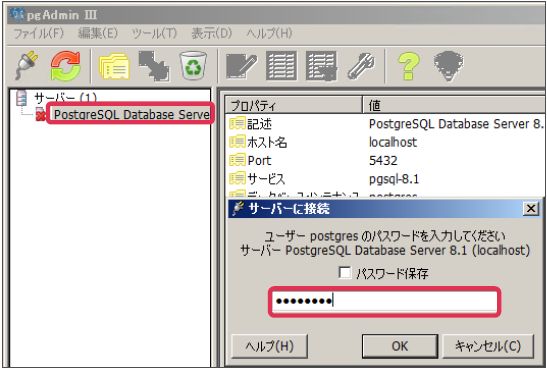Click the ホスト名 property row icon
The height and width of the screenshot is (369, 547).
(x=237, y=142)
